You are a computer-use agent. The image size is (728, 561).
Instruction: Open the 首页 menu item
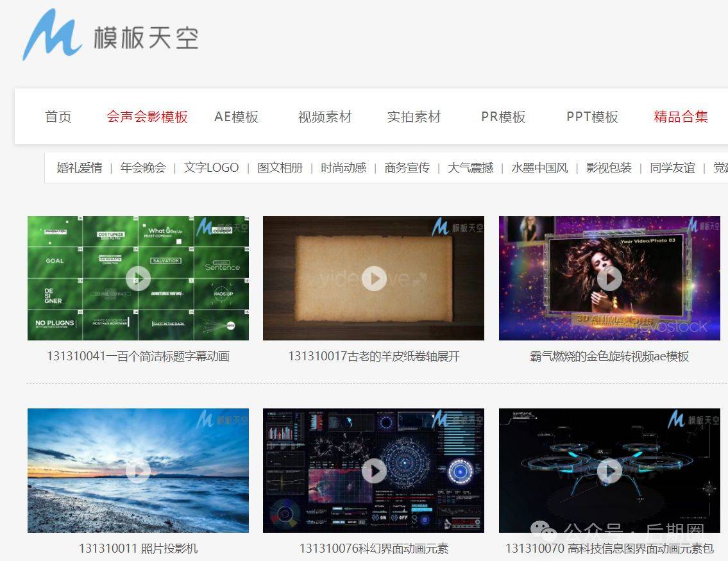click(58, 116)
